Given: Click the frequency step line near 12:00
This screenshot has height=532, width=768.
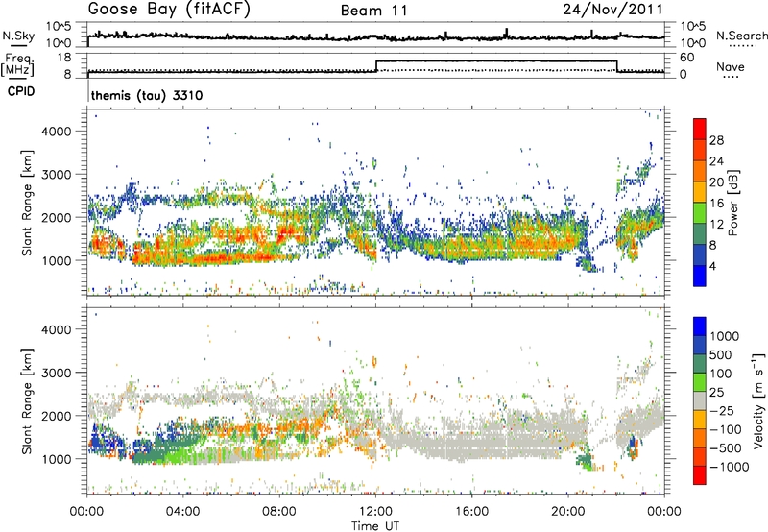Looking at the screenshot, I should pos(375,66).
